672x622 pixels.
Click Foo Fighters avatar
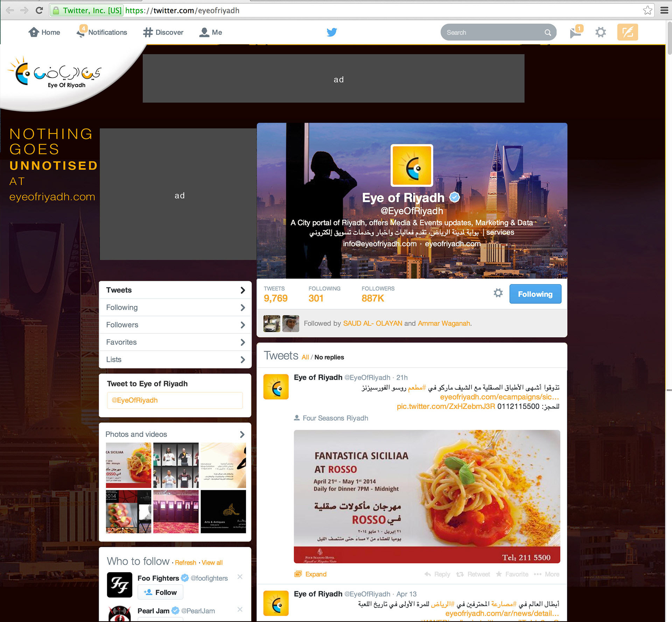pos(120,585)
